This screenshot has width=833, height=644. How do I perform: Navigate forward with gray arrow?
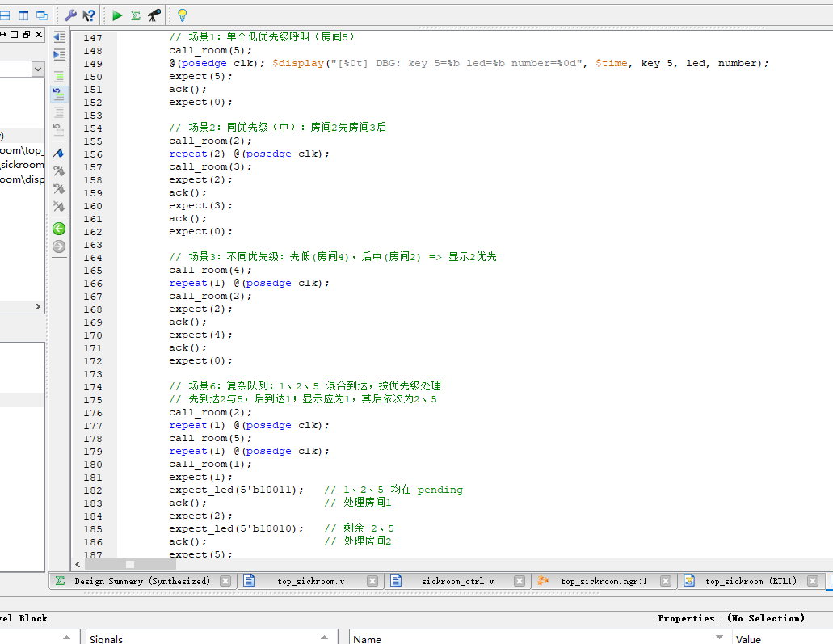59,246
